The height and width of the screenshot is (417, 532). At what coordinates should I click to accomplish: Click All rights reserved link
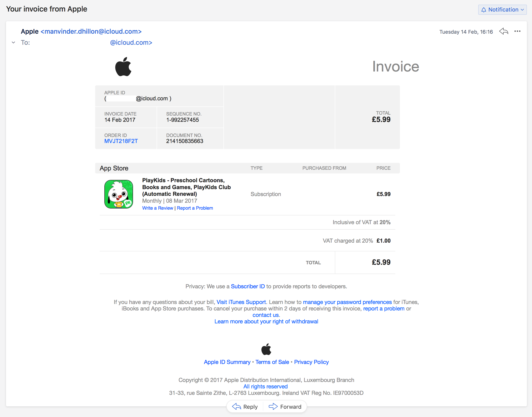tap(265, 387)
